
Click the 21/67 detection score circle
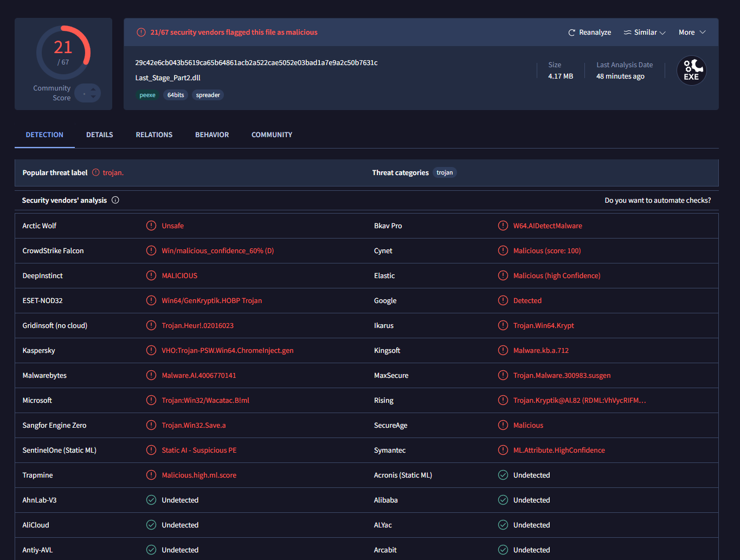click(63, 53)
